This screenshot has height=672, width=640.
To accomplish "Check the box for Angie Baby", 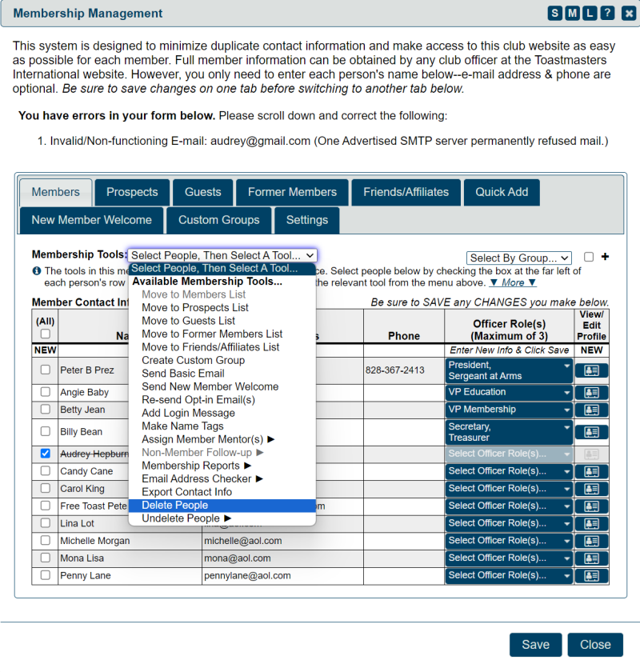I will (x=45, y=392).
